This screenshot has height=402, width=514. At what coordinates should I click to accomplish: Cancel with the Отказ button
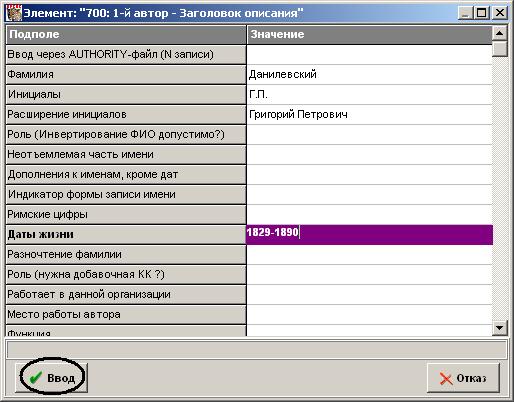463,378
